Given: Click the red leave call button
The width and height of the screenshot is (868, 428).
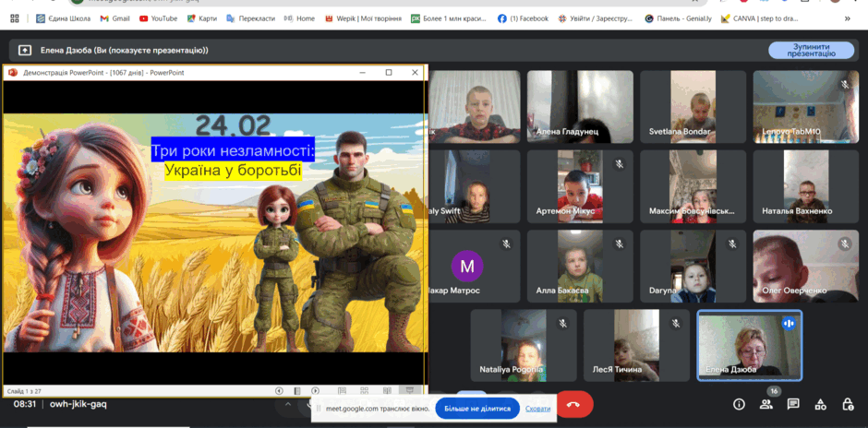Looking at the screenshot, I should tap(574, 404).
